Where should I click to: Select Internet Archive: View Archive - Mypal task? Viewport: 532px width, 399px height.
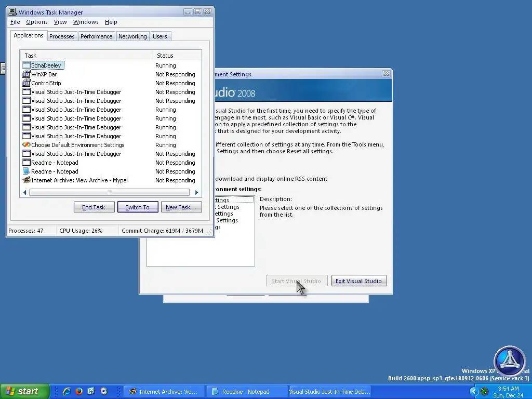(110, 180)
